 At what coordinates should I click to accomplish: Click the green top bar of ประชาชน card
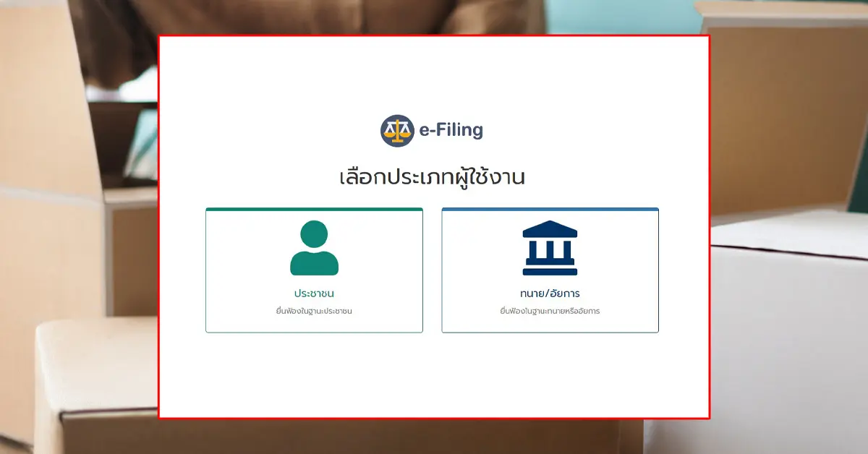(x=314, y=209)
